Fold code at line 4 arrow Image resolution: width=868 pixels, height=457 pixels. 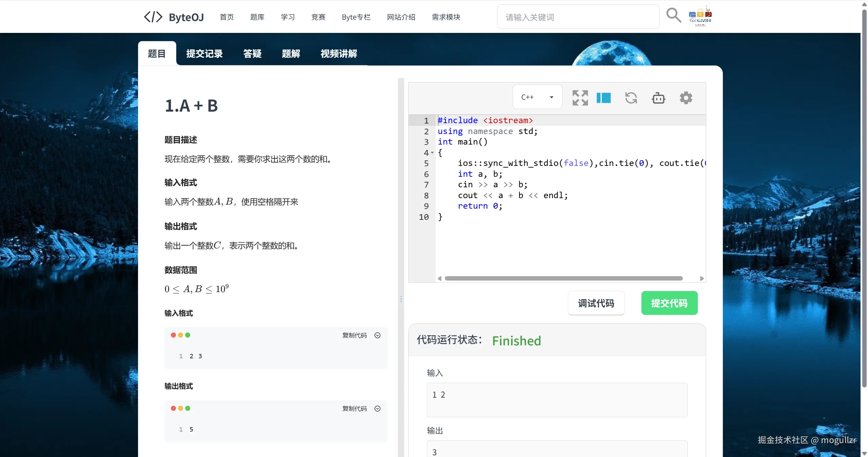click(x=432, y=153)
